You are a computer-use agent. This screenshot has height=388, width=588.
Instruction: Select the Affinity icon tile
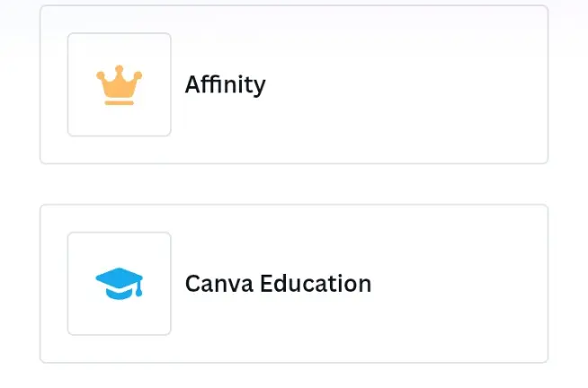pyautogui.click(x=120, y=84)
